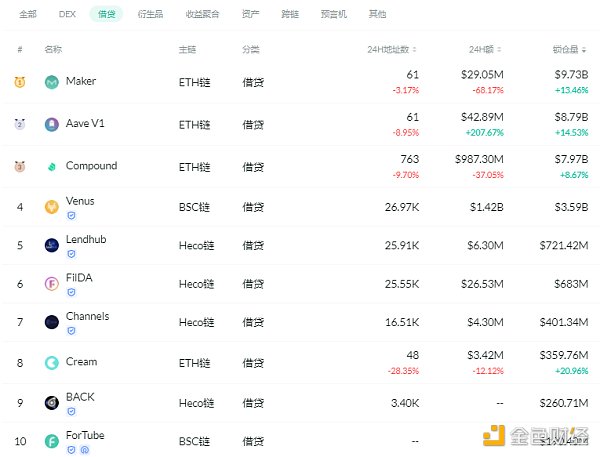Screen dimensions: 600x457
Task: Open the ForTube project link
Action: coord(85,435)
